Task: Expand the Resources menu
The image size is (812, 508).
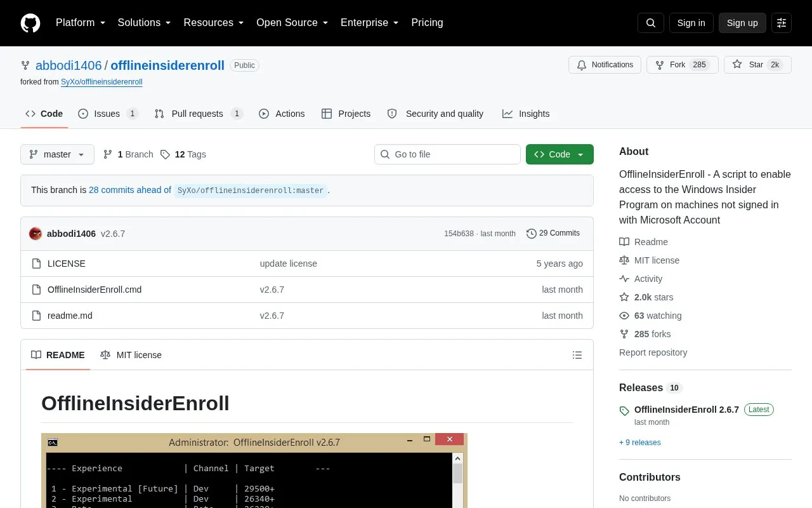Action: coord(214,23)
